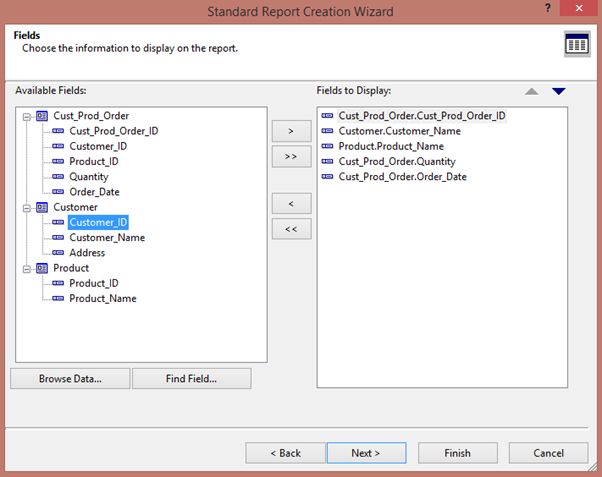This screenshot has width=602, height=477.
Task: Click the Customer table icon
Action: pos(42,207)
